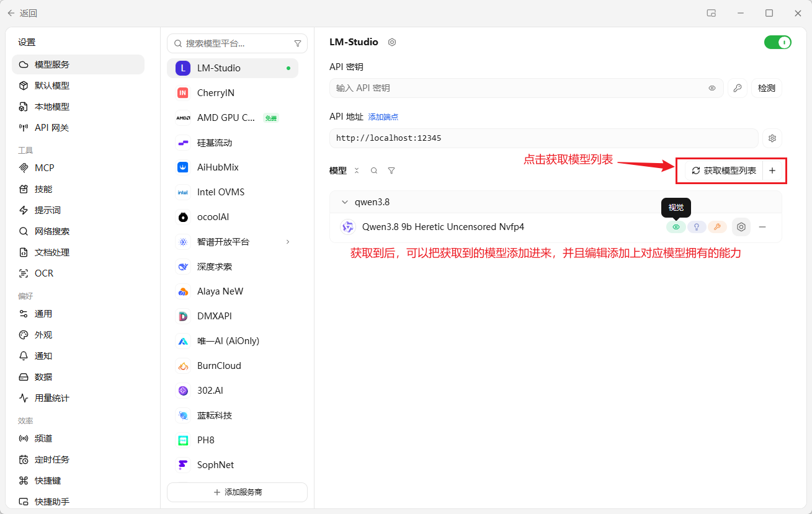The width and height of the screenshot is (812, 514).
Task: Open 定时任务 settings section
Action: click(78, 459)
